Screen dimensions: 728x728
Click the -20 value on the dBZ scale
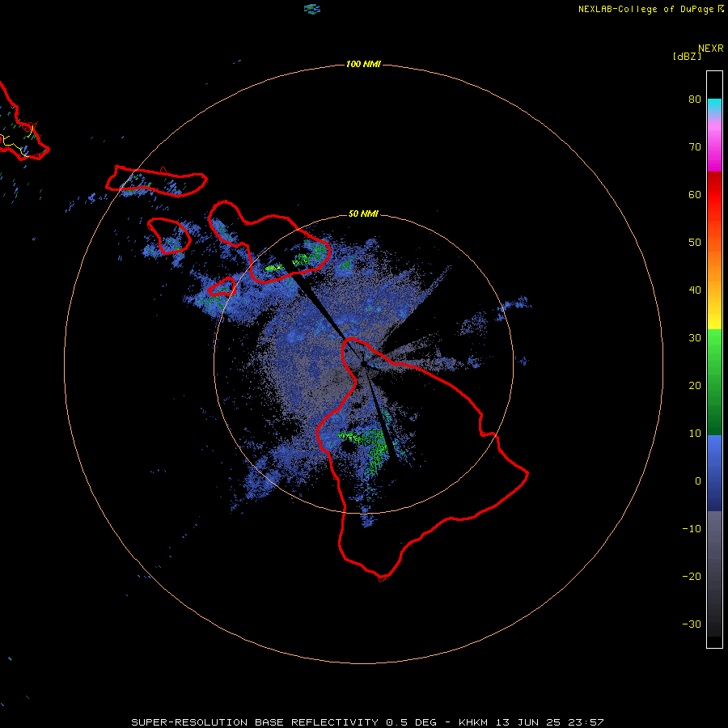coord(692,577)
